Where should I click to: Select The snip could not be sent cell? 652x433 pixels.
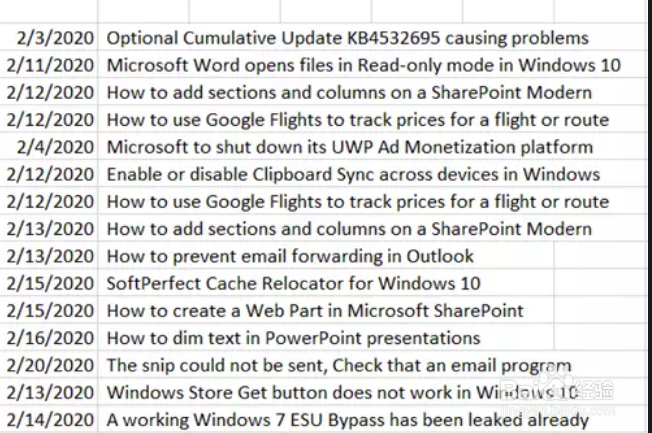339,365
